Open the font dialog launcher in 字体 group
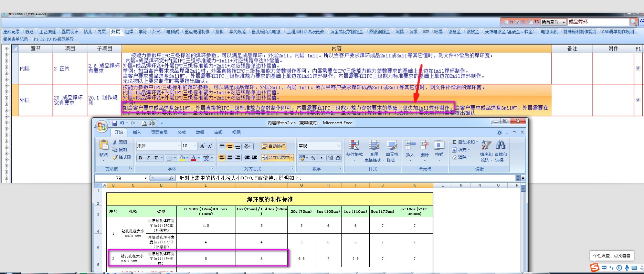Screen dimensions: 644x274 coord(212,168)
